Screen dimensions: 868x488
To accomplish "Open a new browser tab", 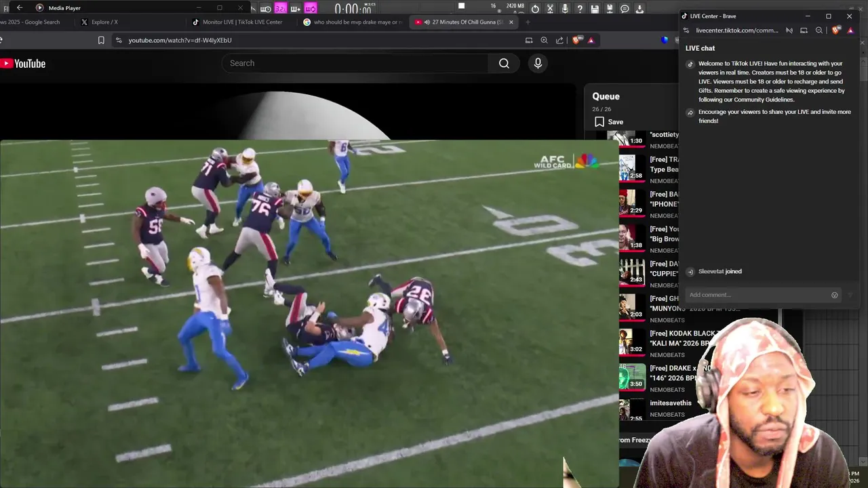I will (x=528, y=22).
